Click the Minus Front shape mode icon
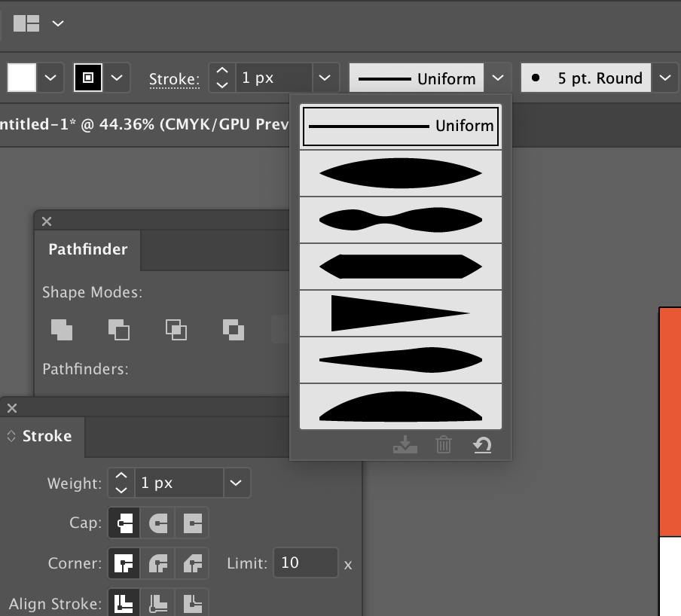 click(x=118, y=329)
